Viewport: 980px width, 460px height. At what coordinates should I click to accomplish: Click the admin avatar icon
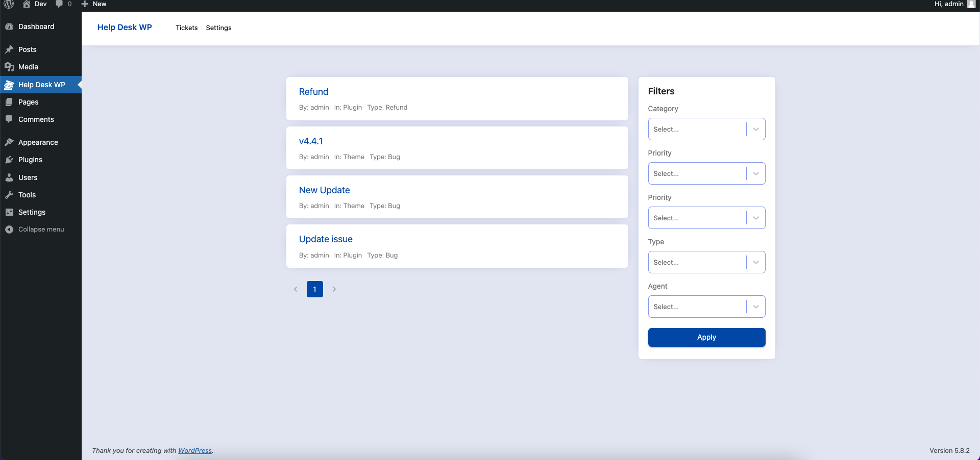[971, 4]
